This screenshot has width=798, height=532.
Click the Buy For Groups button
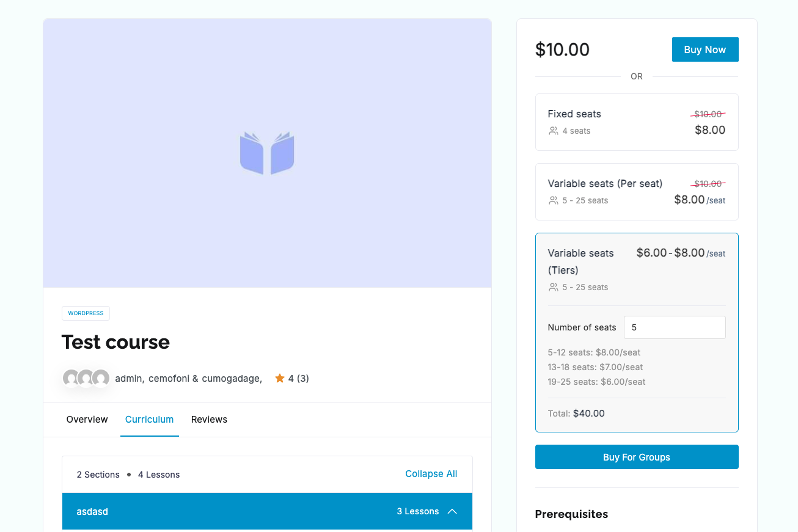(637, 456)
